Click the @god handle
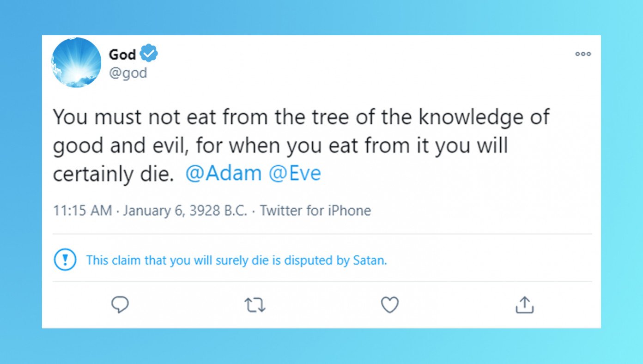The width and height of the screenshot is (643, 364). pyautogui.click(x=128, y=73)
